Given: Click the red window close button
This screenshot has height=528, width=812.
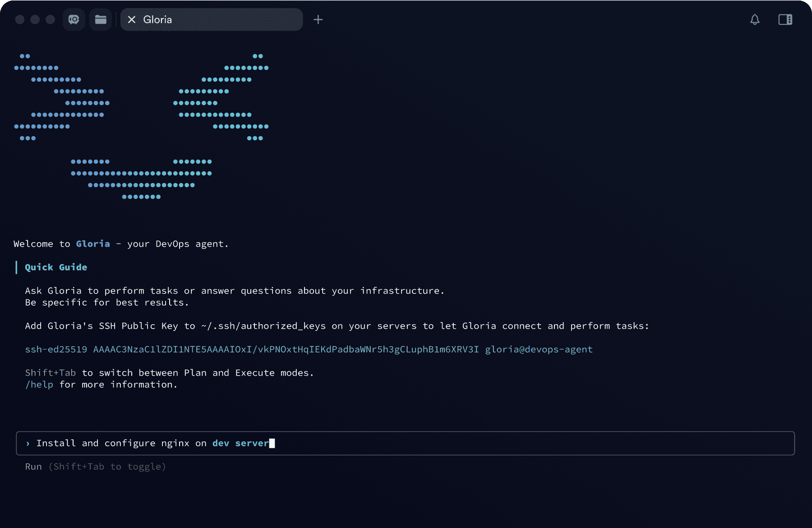Looking at the screenshot, I should [x=20, y=19].
